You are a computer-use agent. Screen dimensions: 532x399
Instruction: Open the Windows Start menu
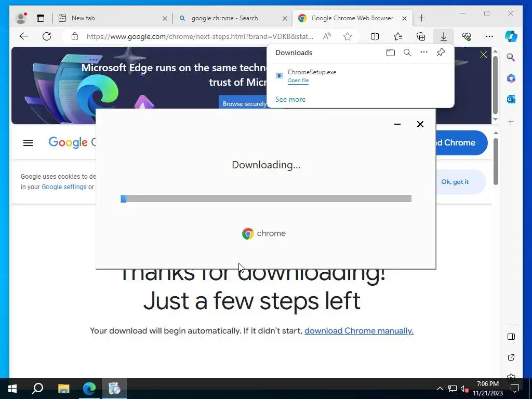coord(12,389)
